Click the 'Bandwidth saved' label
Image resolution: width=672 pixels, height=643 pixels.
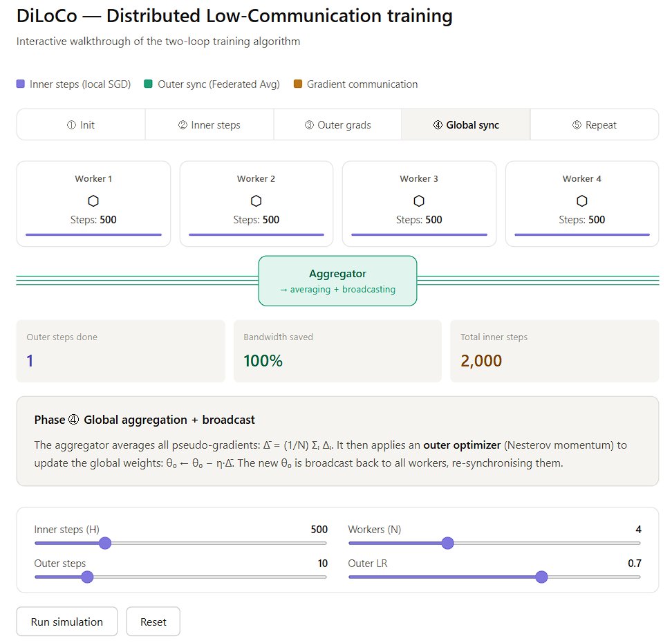point(278,337)
